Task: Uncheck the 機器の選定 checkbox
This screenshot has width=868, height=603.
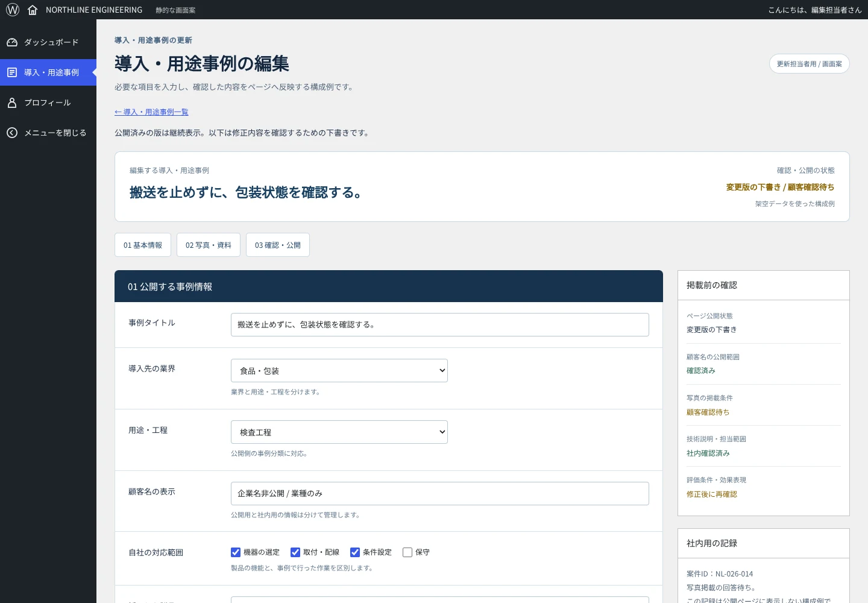Action: point(236,552)
